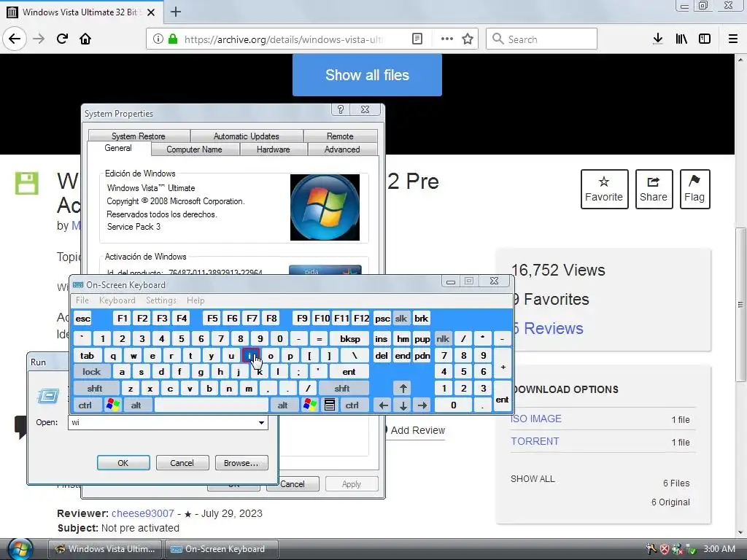Screen dimensions: 747x560
Task: Click Browse... in the Run dialog
Action: (x=241, y=463)
